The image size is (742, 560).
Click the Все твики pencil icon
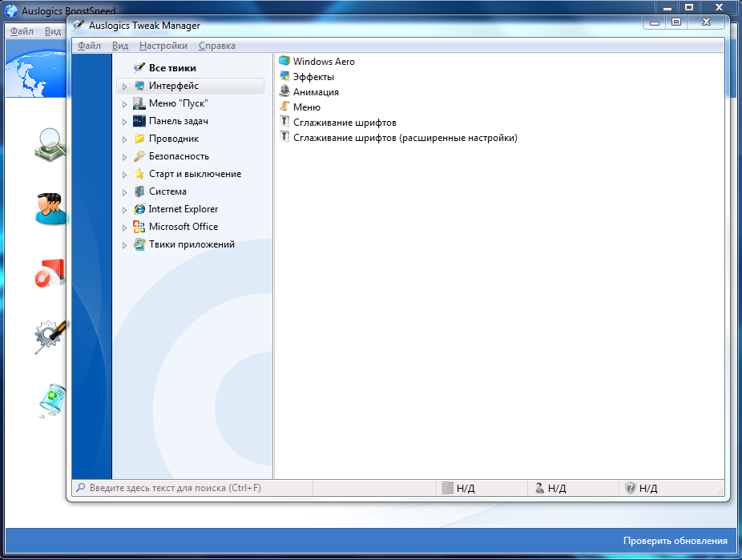click(139, 67)
